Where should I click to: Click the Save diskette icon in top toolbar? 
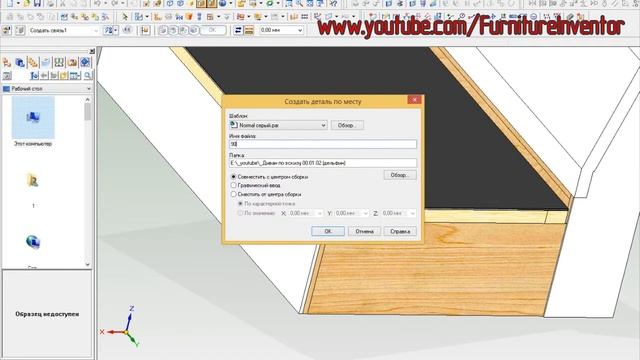37,3
